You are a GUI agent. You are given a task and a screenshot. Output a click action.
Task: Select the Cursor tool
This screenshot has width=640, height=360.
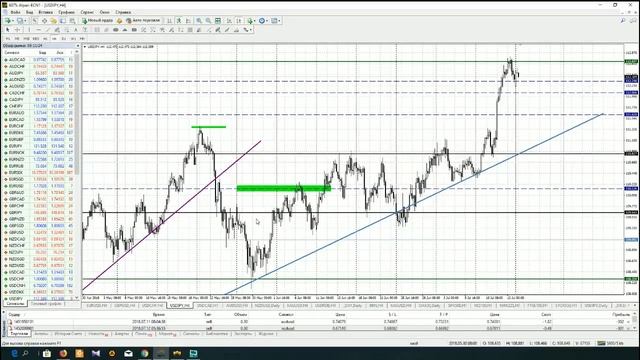(7, 30)
